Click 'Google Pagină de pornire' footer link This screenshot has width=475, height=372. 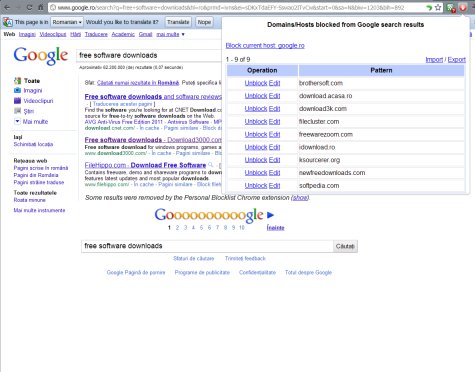click(136, 272)
